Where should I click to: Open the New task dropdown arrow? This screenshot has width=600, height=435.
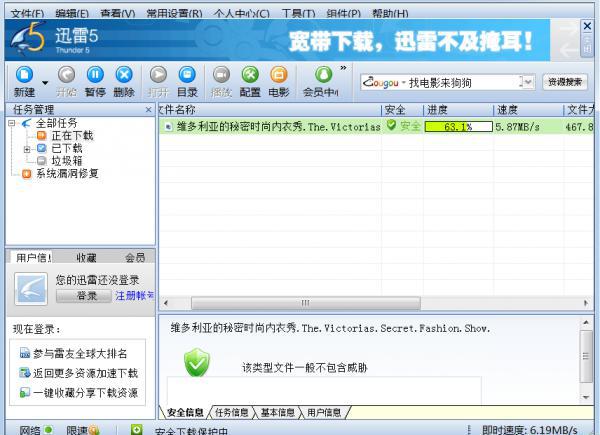(x=45, y=83)
